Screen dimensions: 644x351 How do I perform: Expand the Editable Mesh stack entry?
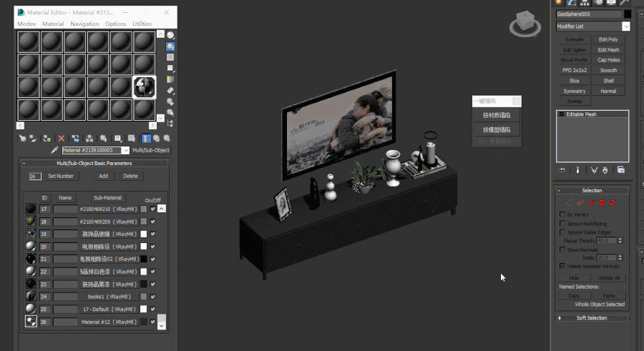pos(562,114)
